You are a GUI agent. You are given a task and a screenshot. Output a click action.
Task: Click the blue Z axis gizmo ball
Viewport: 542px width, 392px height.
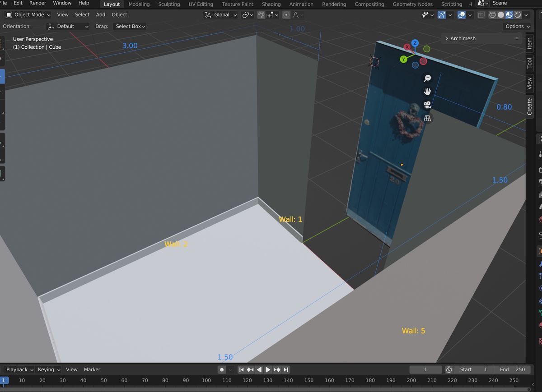point(415,43)
